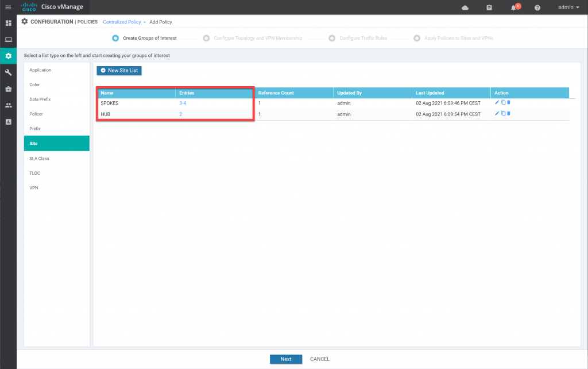This screenshot has height=369, width=588.
Task: Click the help question mark icon
Action: click(536, 7)
